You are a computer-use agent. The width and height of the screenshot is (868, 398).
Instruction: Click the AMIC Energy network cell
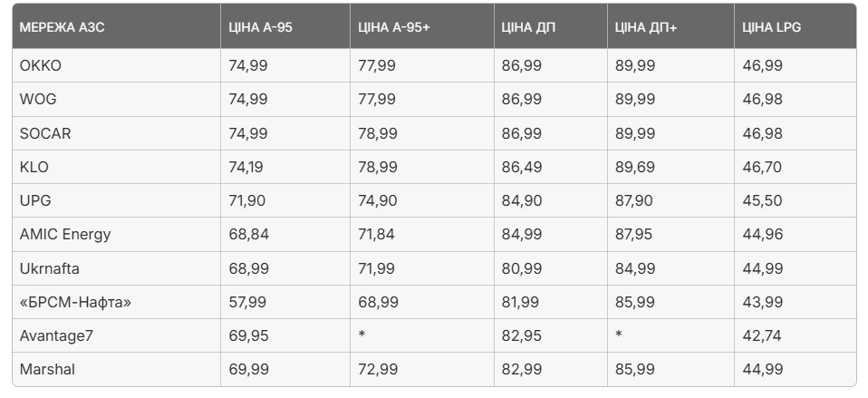click(x=65, y=234)
